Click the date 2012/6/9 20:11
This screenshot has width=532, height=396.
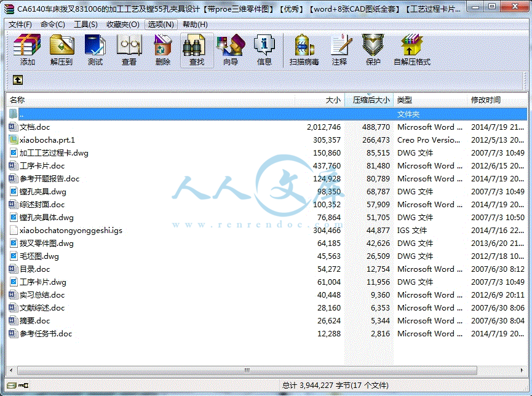[x=498, y=295]
